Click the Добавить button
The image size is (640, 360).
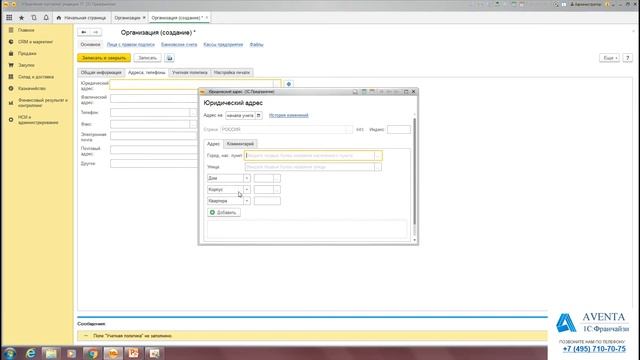click(x=224, y=213)
